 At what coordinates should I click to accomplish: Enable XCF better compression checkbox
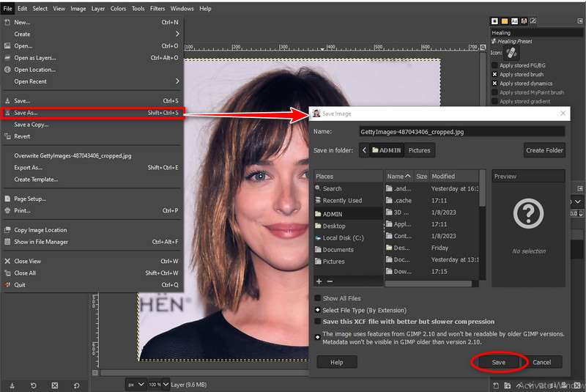[x=318, y=322]
